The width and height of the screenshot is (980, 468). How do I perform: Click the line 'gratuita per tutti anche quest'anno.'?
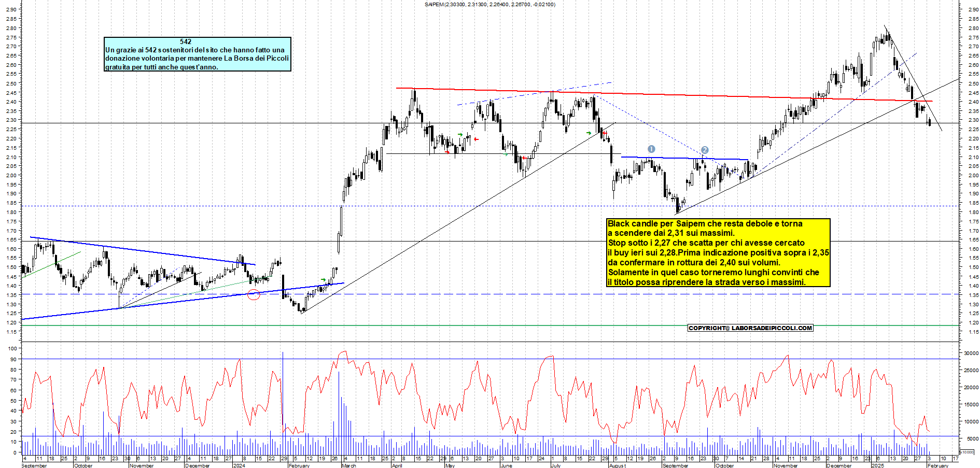coord(162,67)
